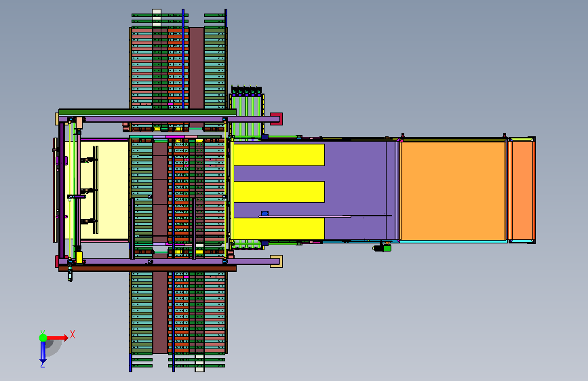Click the red X axis arrow of triad
The image size is (588, 381).
pyautogui.click(x=58, y=338)
